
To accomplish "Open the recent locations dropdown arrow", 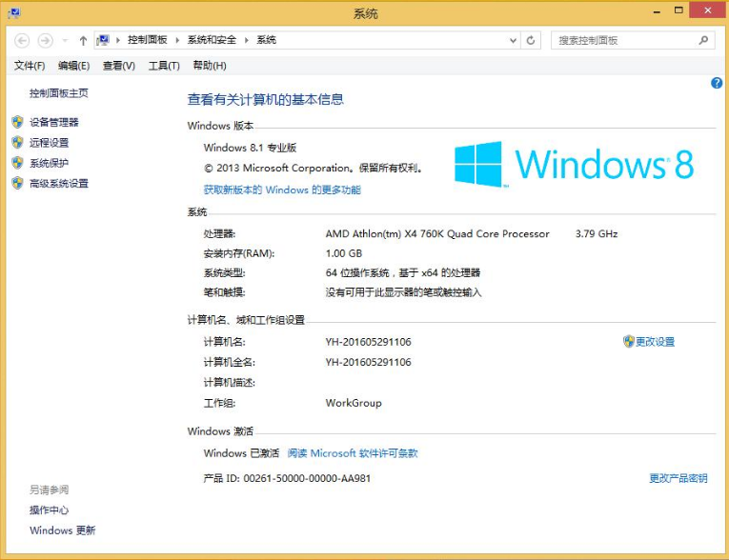I will point(65,40).
